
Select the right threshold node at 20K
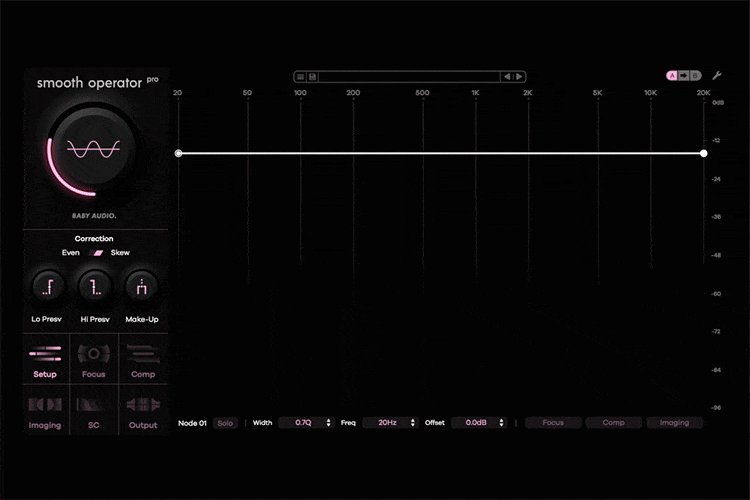704,154
